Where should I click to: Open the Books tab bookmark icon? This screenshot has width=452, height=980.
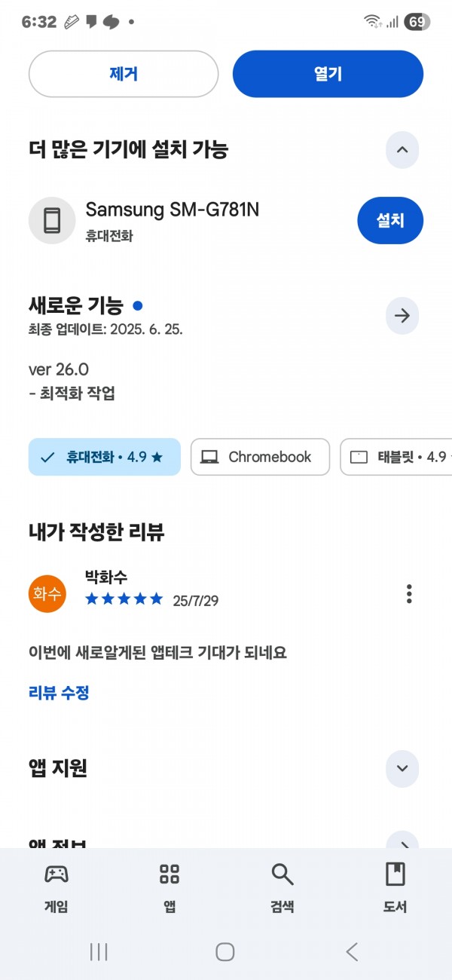pos(395,874)
